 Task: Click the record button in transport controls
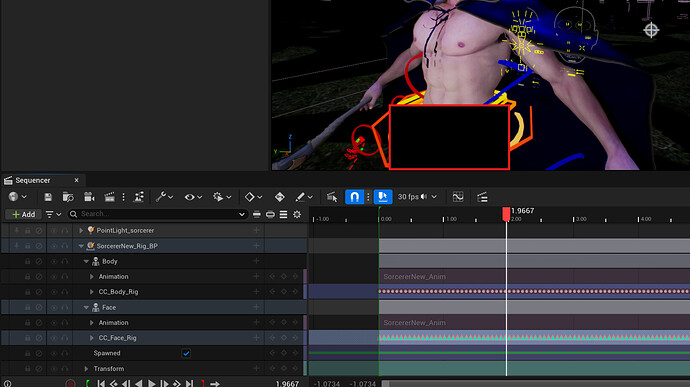coord(70,383)
